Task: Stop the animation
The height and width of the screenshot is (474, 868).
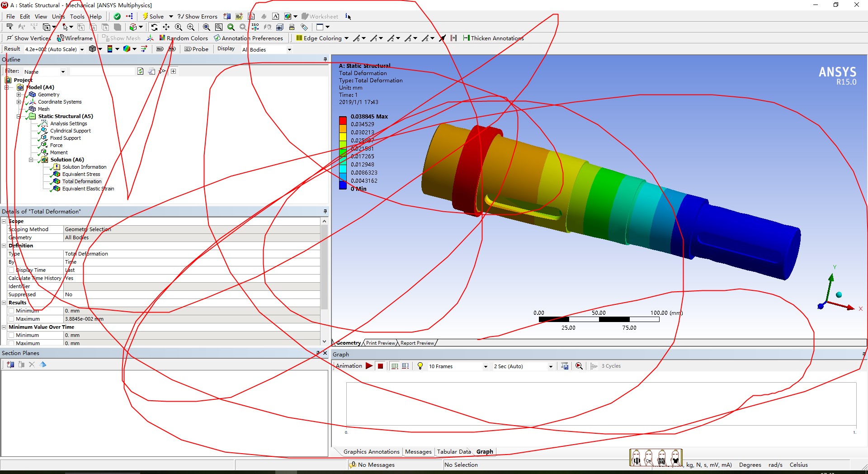Action: (x=381, y=366)
